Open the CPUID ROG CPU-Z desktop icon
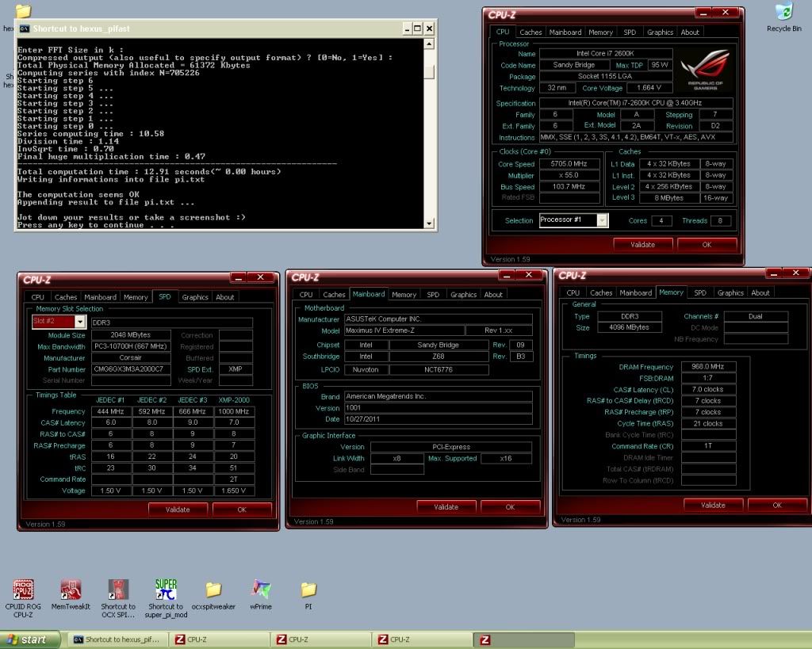The height and width of the screenshot is (649, 812). click(x=23, y=590)
